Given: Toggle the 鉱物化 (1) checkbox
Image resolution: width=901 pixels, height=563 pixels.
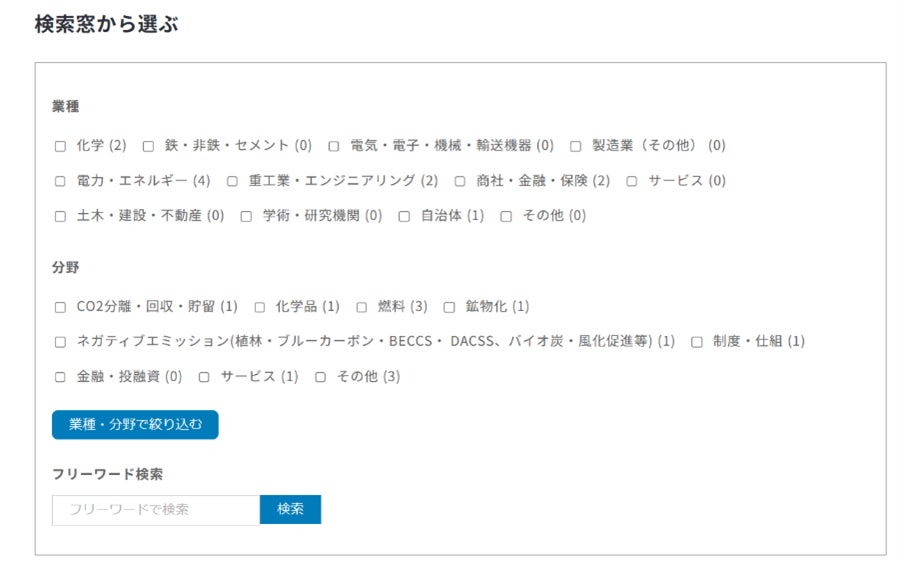Looking at the screenshot, I should (x=449, y=307).
